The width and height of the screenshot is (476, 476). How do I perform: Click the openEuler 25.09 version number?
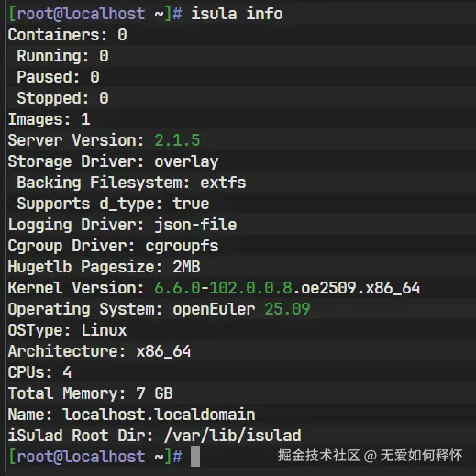coord(287,309)
